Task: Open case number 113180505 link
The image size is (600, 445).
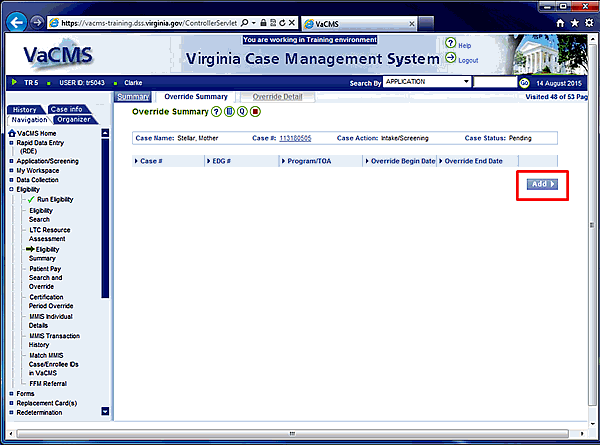Action: click(294, 138)
